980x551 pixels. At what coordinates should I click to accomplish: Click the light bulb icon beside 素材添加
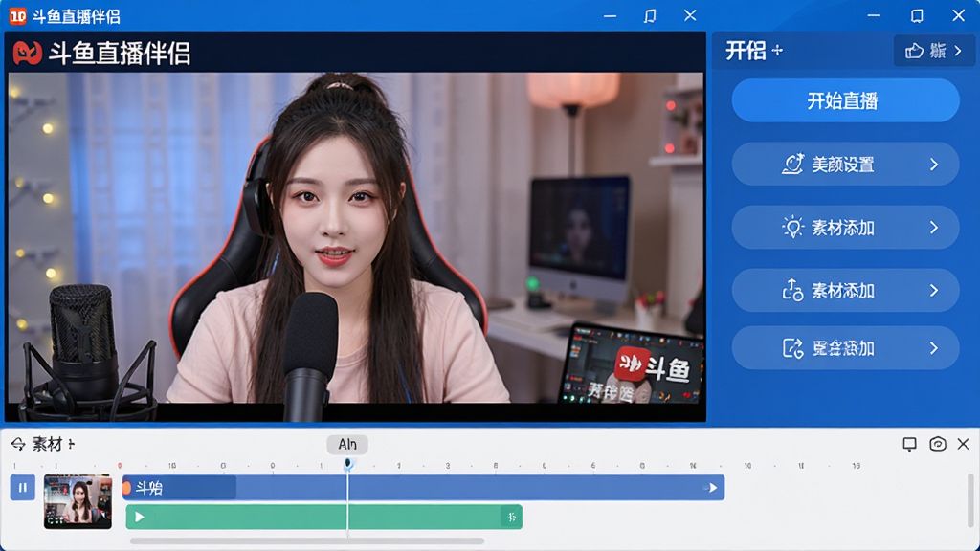[x=793, y=227]
